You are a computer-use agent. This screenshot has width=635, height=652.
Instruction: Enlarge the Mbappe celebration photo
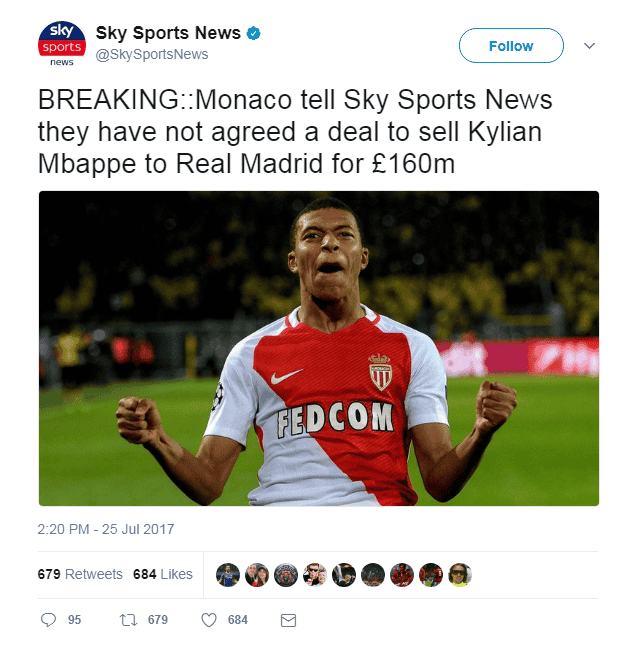click(319, 348)
